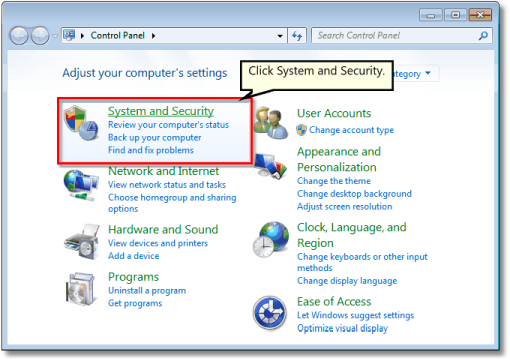Close the Control Panel window
Screen dimensions: 510x361
[x=480, y=15]
